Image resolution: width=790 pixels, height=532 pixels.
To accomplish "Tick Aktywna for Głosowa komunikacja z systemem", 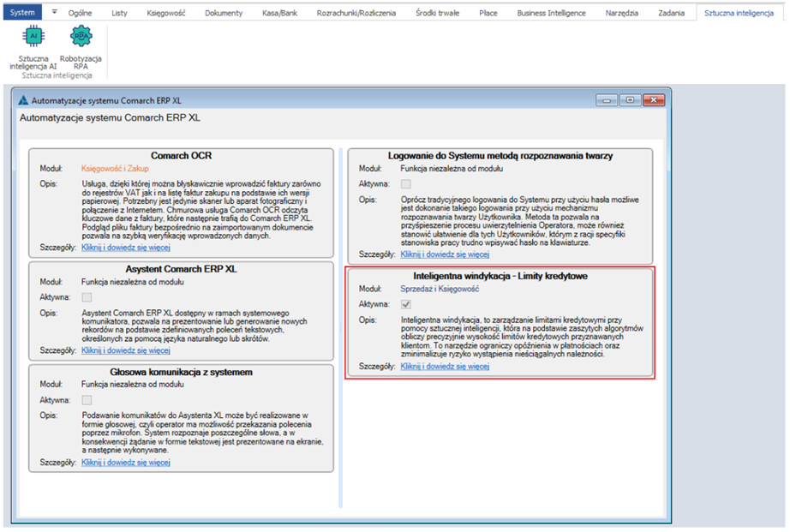I will point(87,400).
